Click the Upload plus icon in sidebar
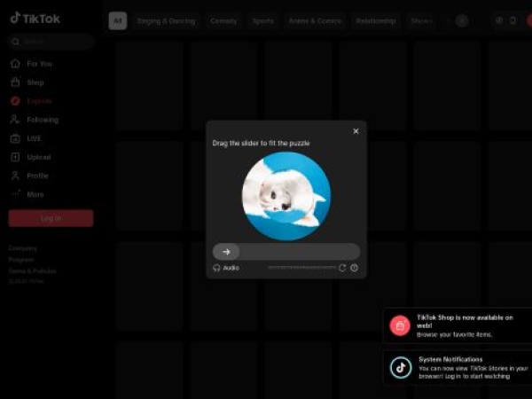The height and width of the screenshot is (399, 532). click(15, 157)
